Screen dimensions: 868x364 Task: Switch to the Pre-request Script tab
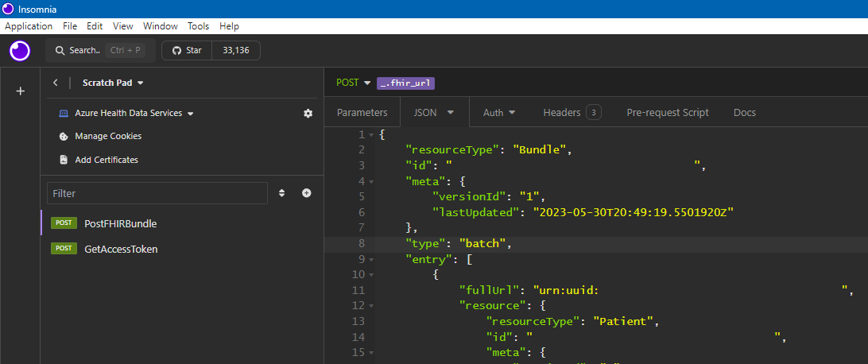(668, 112)
